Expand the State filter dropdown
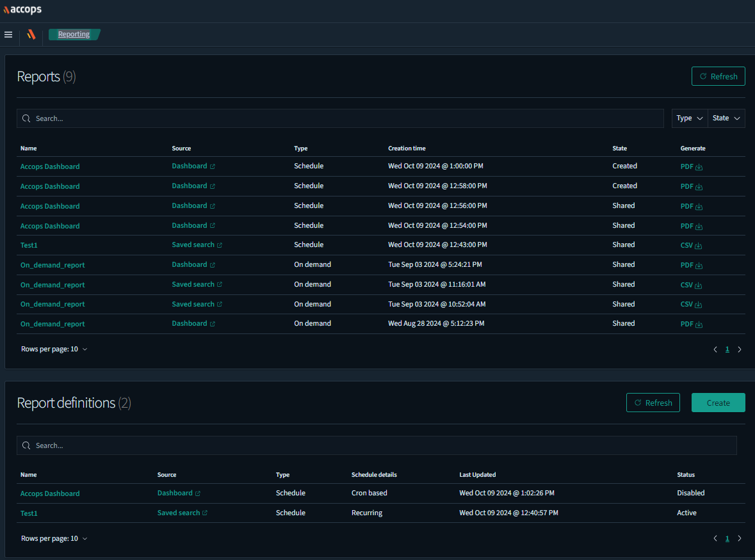755x560 pixels. point(726,118)
